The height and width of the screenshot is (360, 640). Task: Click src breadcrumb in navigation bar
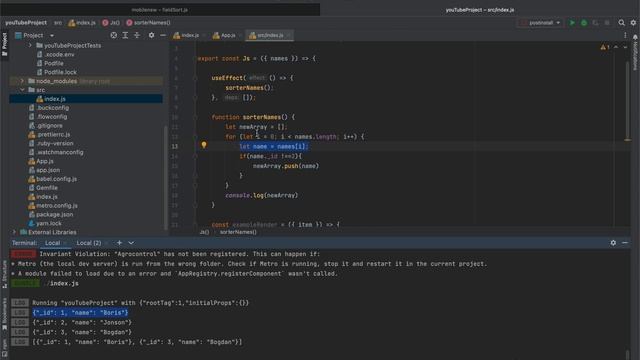point(58,23)
